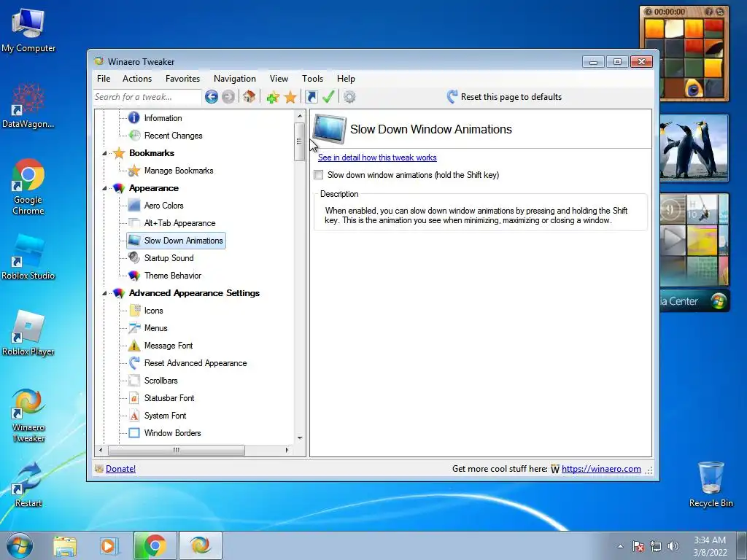
Task: Open My Computer desktop icon
Action: click(28, 31)
